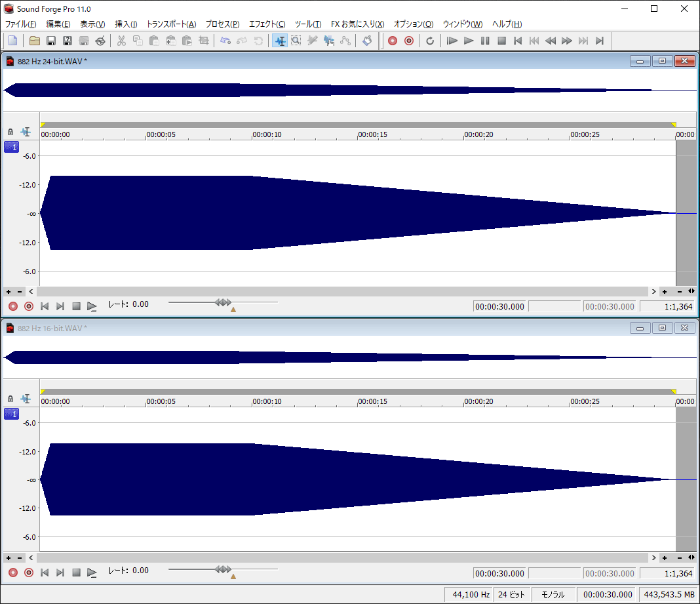Screen dimensions: 700x604
Task: Click the Save As icon with question mark
Action: (x=68, y=41)
